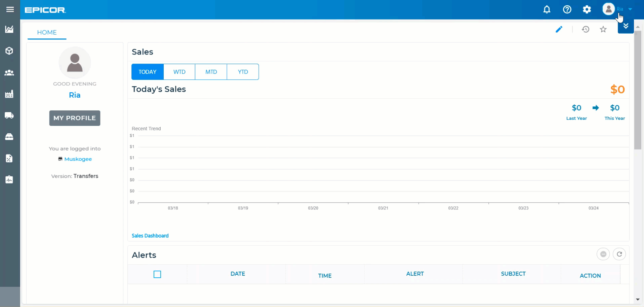Switch sales view to WTD
This screenshot has width=644, height=307.
point(179,72)
